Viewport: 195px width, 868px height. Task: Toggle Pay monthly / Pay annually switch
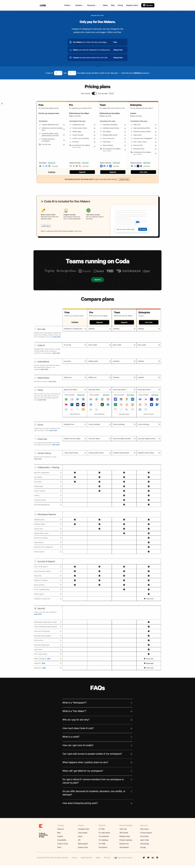(94, 93)
